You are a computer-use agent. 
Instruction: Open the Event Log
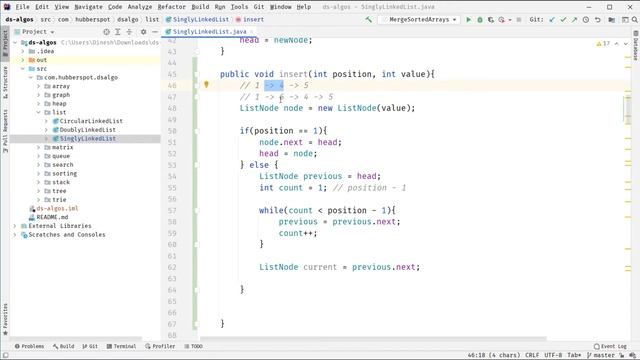[x=610, y=346]
